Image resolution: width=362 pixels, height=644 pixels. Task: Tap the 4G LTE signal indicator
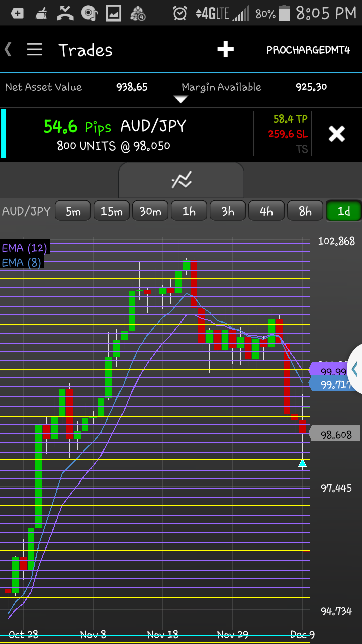point(222,14)
